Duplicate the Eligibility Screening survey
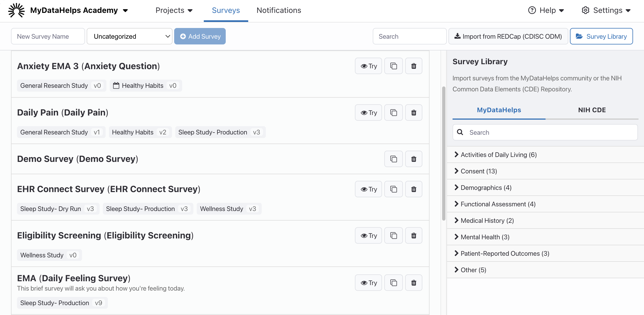This screenshot has height=315, width=644. [393, 235]
